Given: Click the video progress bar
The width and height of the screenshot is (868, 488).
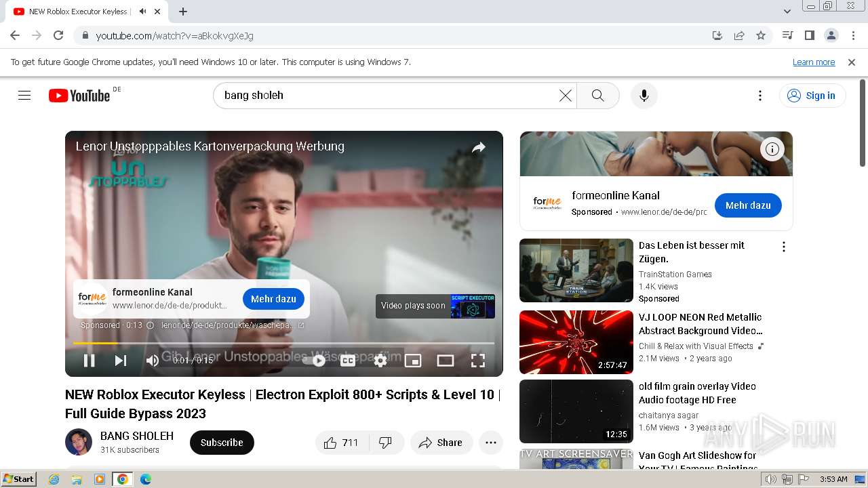Looking at the screenshot, I should [x=283, y=344].
